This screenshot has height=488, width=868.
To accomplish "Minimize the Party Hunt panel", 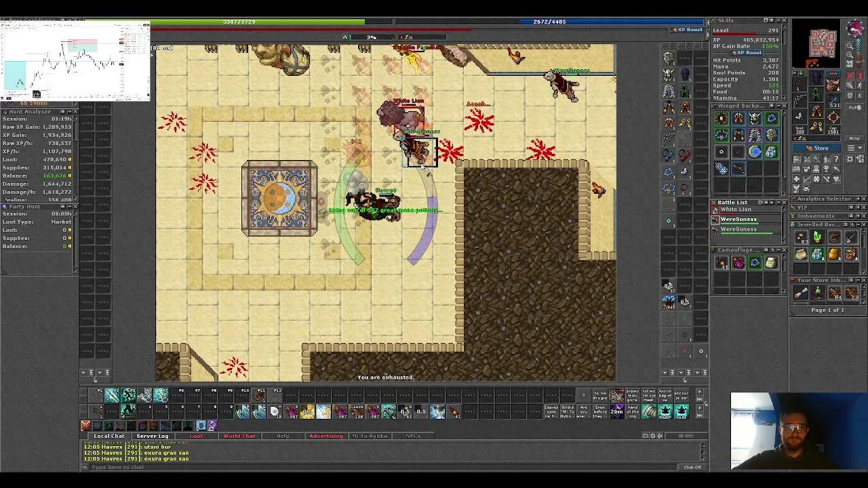I will 70,206.
